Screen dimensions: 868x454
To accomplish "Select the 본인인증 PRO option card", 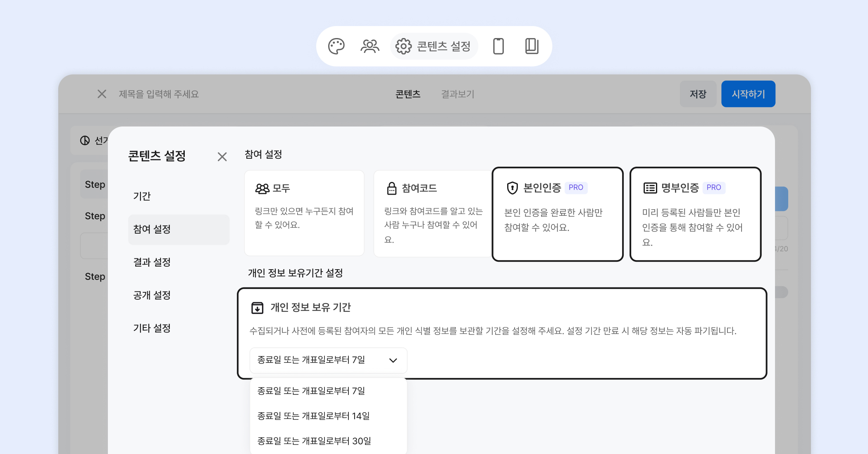I will (x=557, y=214).
